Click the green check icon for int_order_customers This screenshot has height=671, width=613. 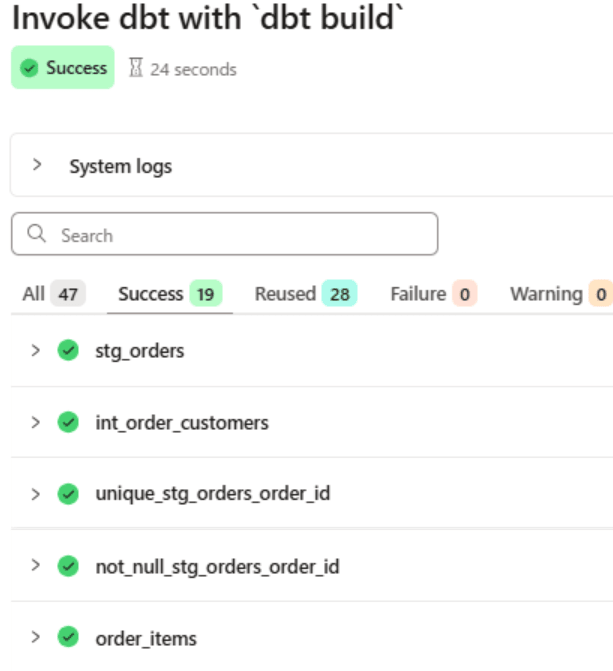pyautogui.click(x=68, y=422)
